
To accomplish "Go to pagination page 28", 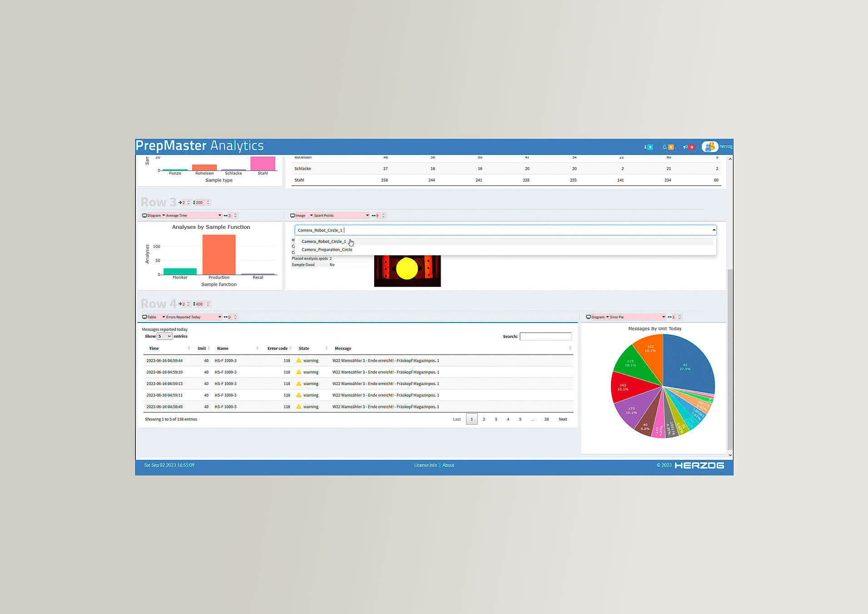I will pos(547,419).
